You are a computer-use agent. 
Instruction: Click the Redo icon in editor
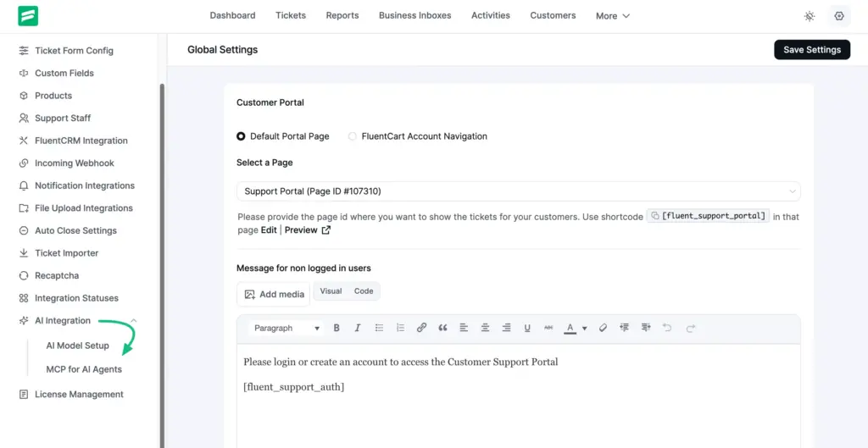tap(690, 328)
